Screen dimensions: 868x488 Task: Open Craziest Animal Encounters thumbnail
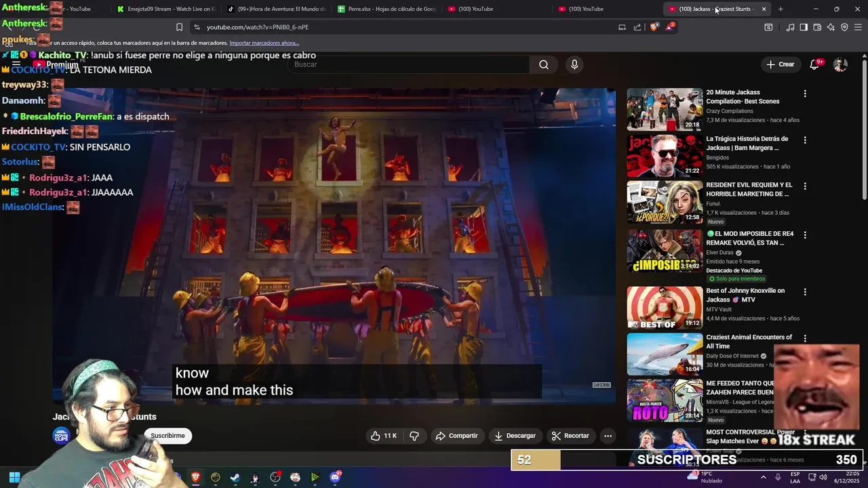coord(665,354)
